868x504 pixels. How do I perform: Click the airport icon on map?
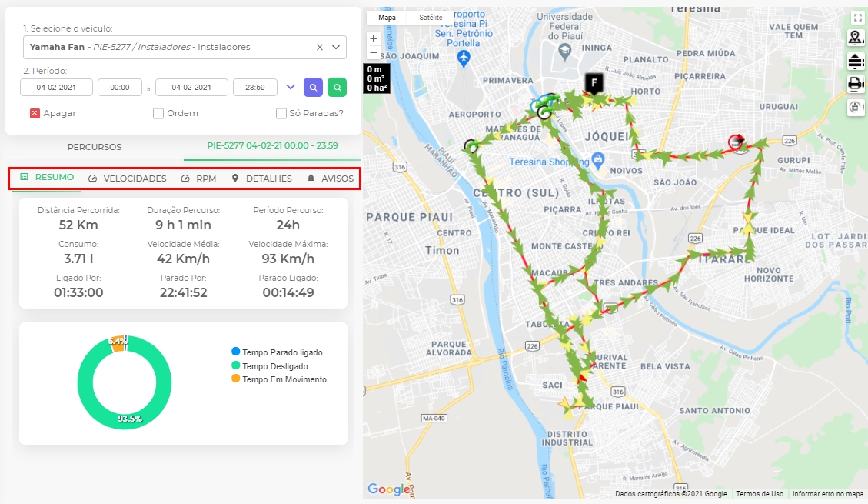[x=464, y=57]
